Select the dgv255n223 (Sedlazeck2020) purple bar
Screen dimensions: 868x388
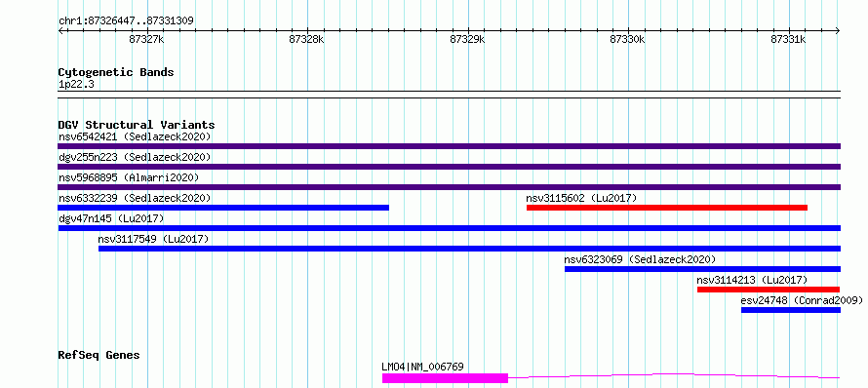(x=449, y=167)
